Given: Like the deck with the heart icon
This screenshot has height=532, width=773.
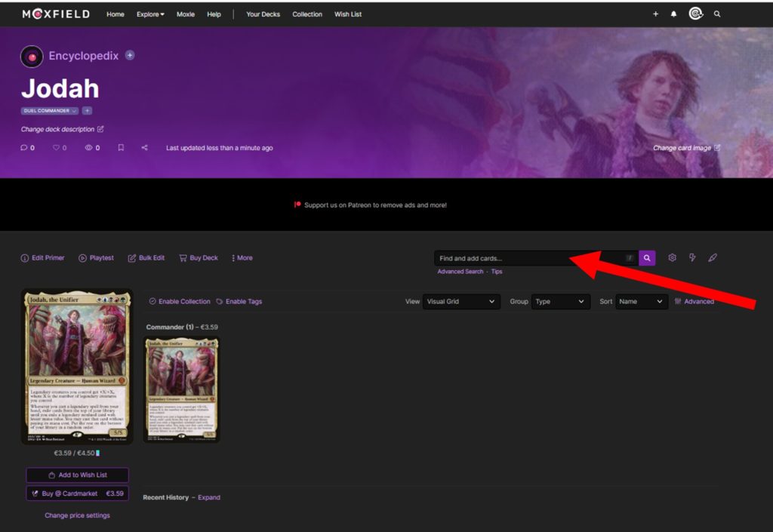Looking at the screenshot, I should 56,148.
